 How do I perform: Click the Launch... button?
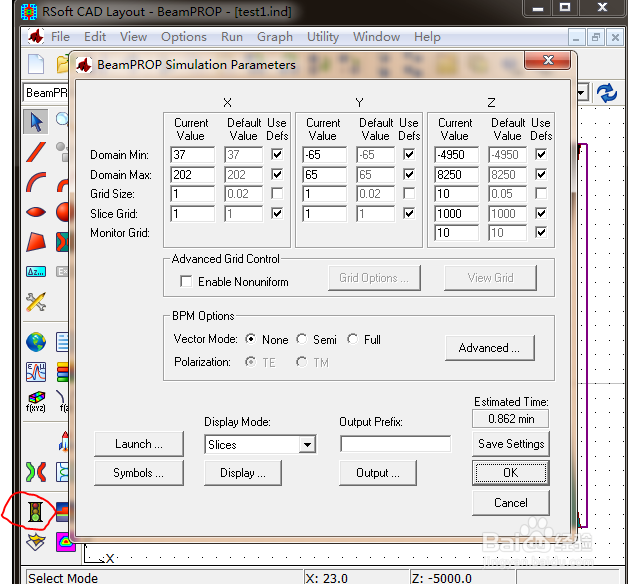(x=139, y=444)
